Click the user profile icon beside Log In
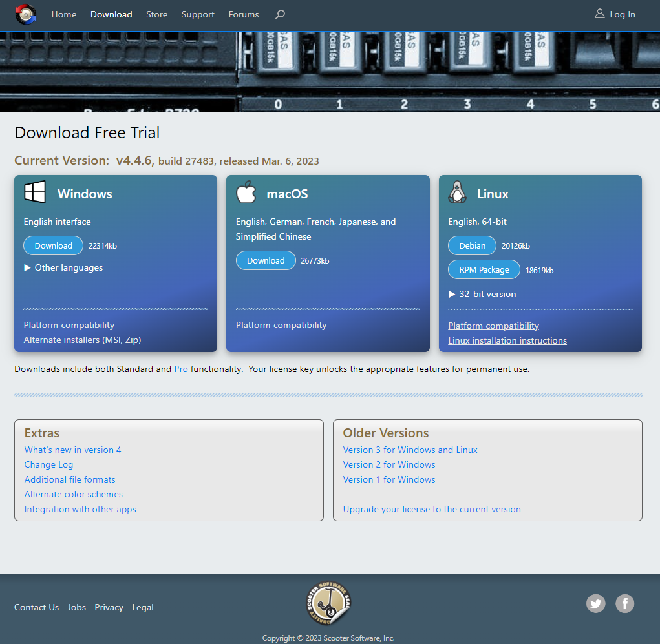 point(599,14)
